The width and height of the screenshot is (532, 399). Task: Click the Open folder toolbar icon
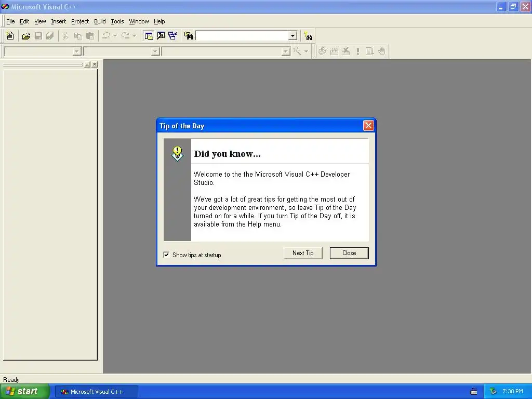click(26, 36)
